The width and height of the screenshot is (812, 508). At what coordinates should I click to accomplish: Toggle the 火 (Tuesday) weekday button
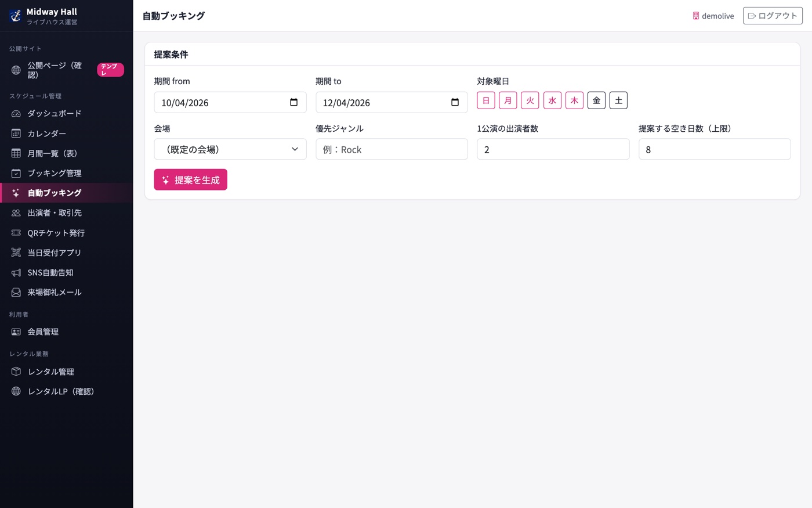tap(530, 100)
